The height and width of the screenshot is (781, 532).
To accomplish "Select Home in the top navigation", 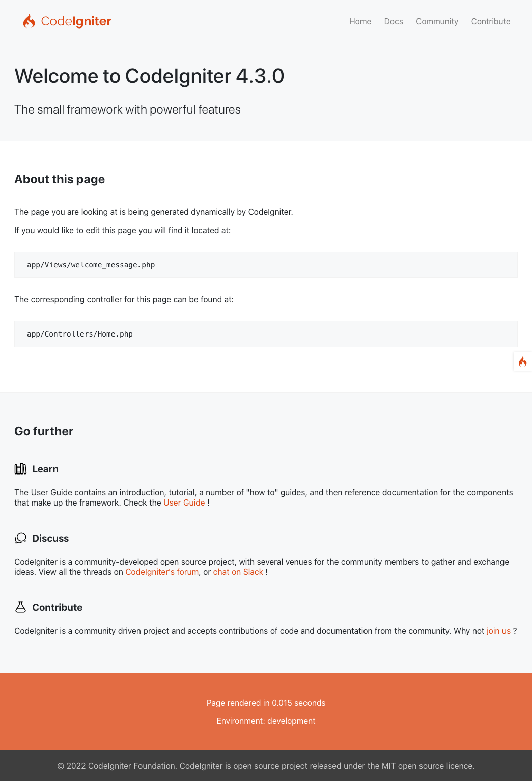I will [360, 21].
